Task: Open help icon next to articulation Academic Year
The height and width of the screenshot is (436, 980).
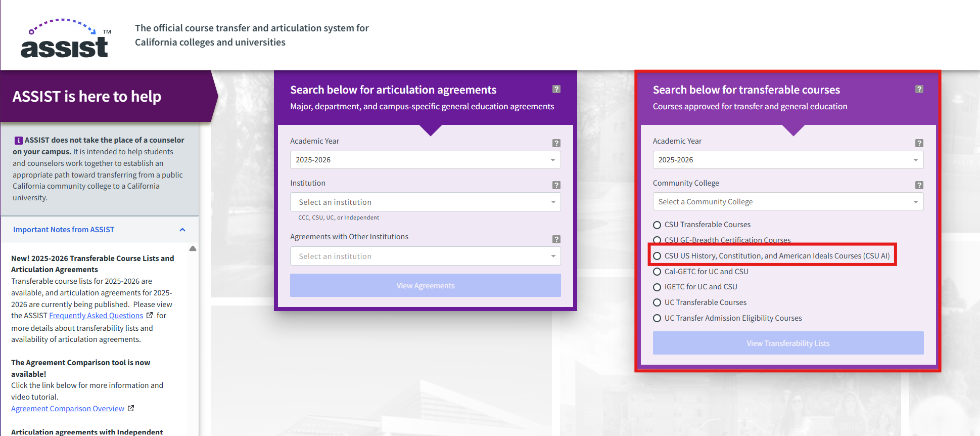Action: click(x=556, y=143)
